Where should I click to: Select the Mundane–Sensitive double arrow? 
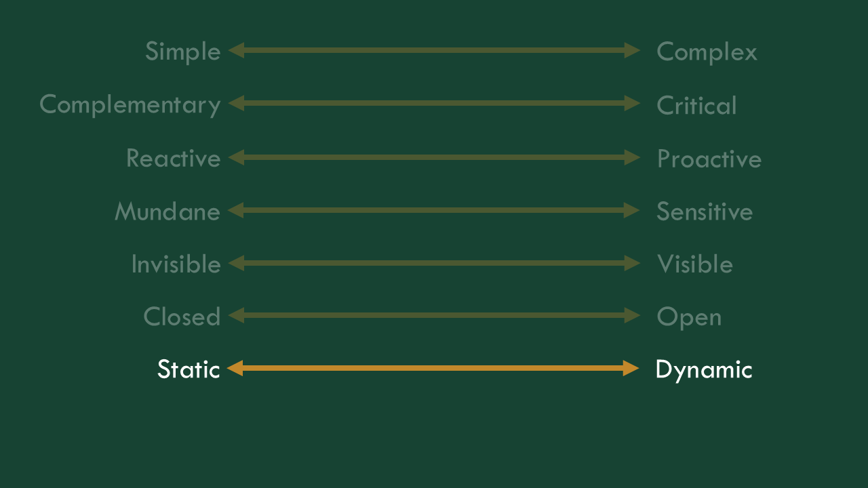pos(433,210)
